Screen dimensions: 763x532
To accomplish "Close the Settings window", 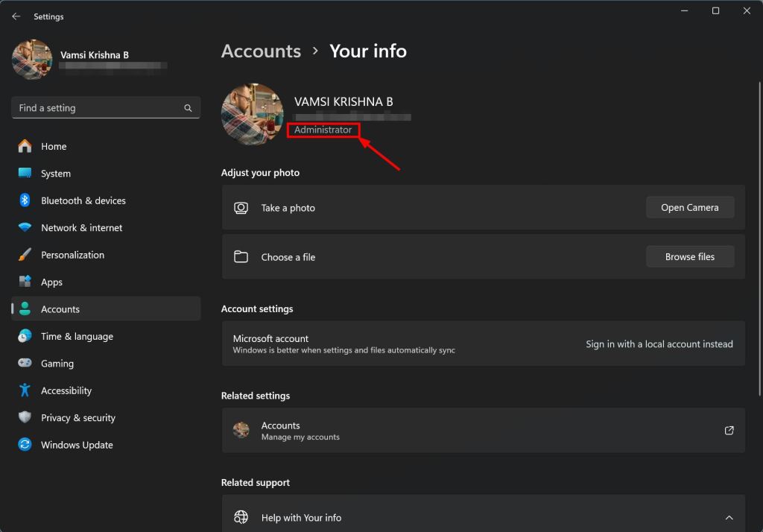I will tap(747, 10).
